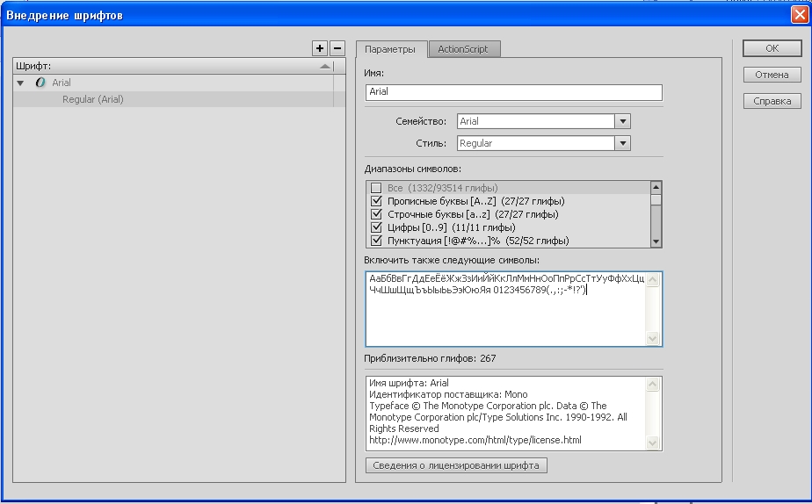Click inside the additional symbols text area
Screen dimensions: 812x504
point(505,309)
